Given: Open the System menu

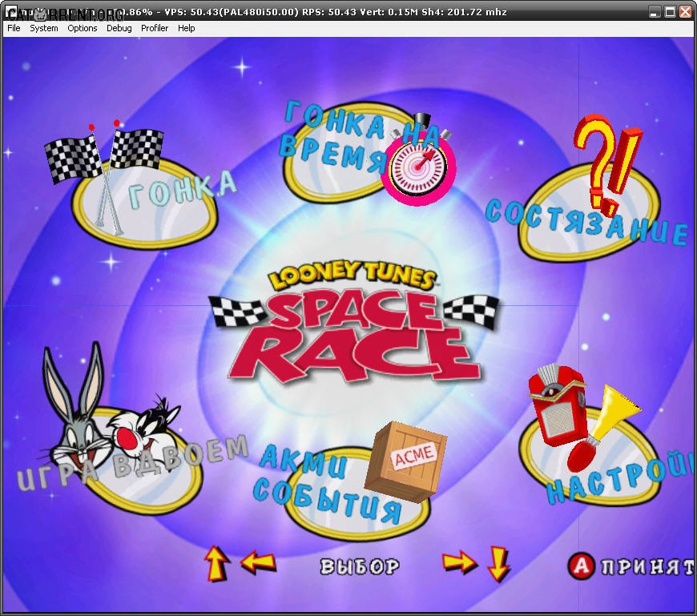Looking at the screenshot, I should pyautogui.click(x=43, y=28).
